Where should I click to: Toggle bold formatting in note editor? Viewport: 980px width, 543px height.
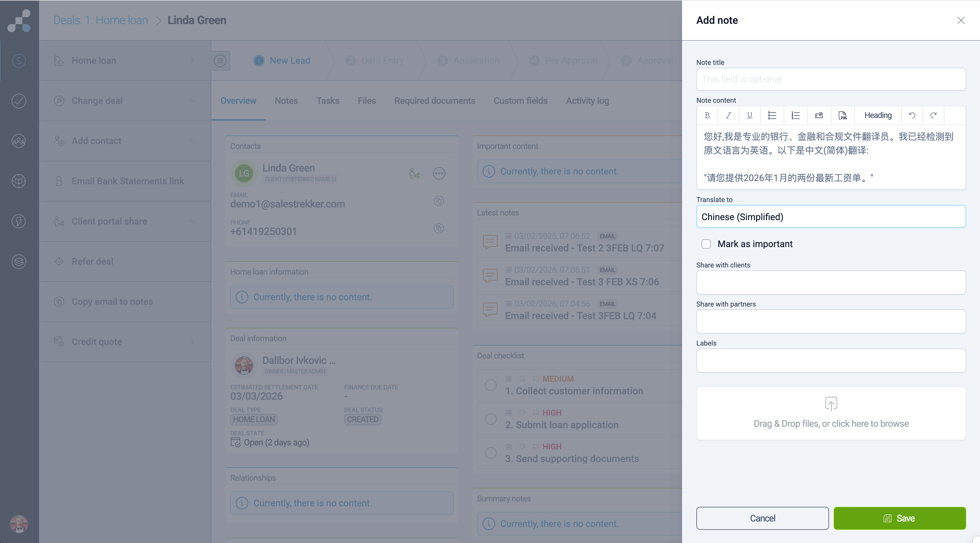707,115
